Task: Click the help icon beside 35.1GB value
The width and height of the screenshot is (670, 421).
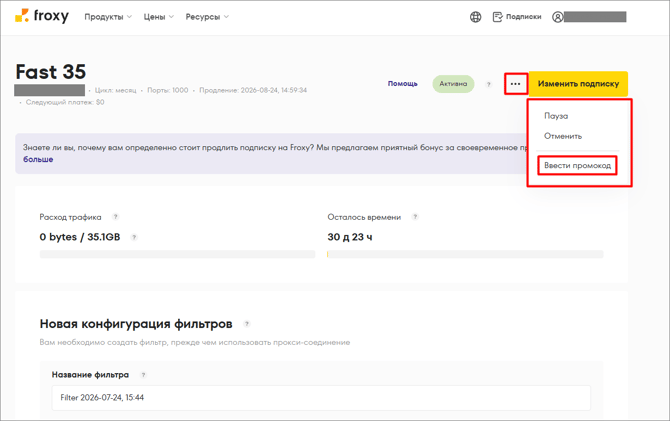Action: tap(134, 237)
